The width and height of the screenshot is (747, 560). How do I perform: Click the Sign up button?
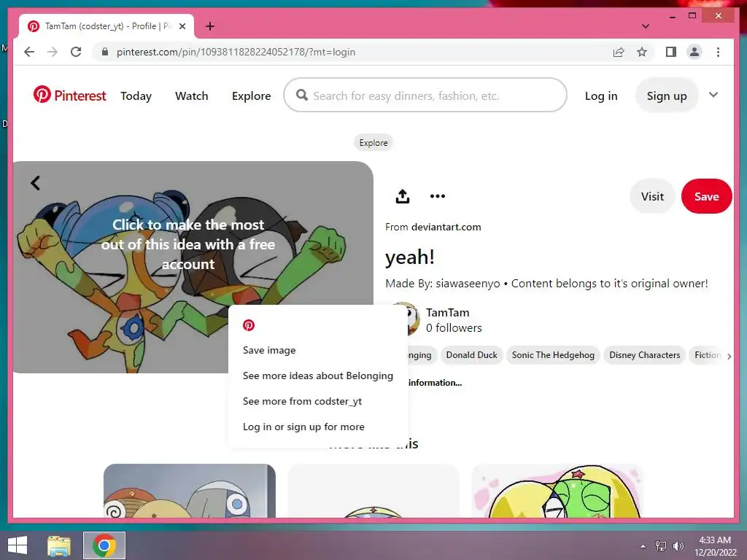tap(667, 96)
